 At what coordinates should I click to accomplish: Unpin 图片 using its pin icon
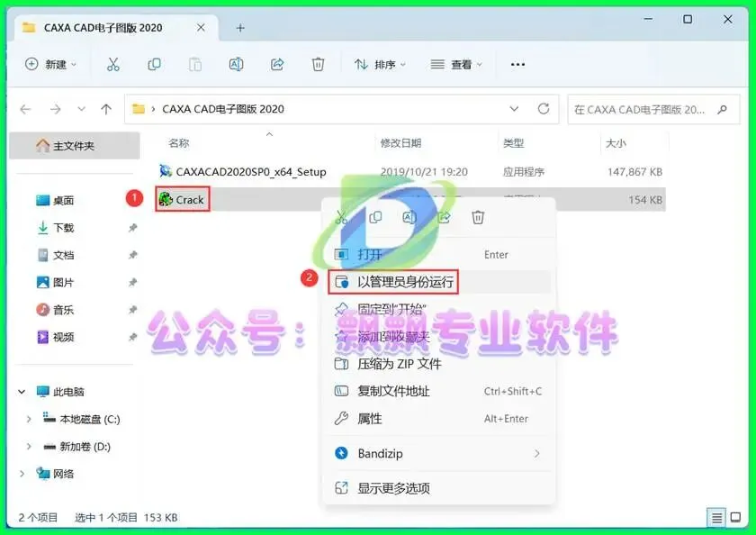(x=132, y=282)
